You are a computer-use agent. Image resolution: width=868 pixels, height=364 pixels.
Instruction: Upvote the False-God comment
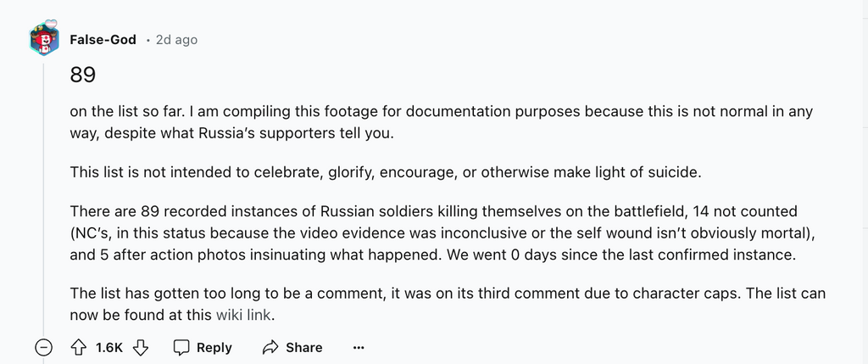click(x=78, y=347)
